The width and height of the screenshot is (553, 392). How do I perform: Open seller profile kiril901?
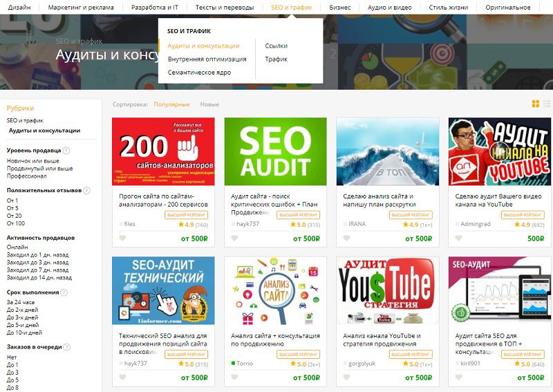pos(470,364)
